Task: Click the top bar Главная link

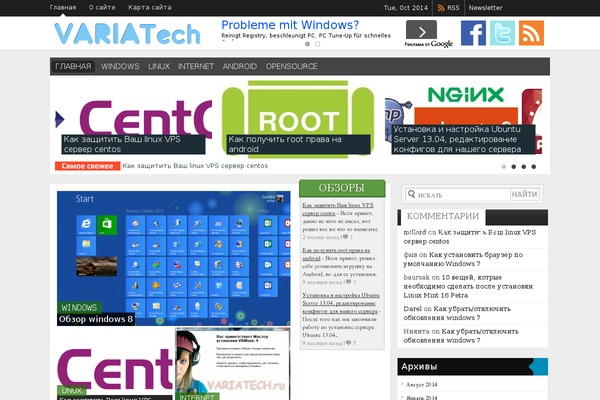Action: 63,7
